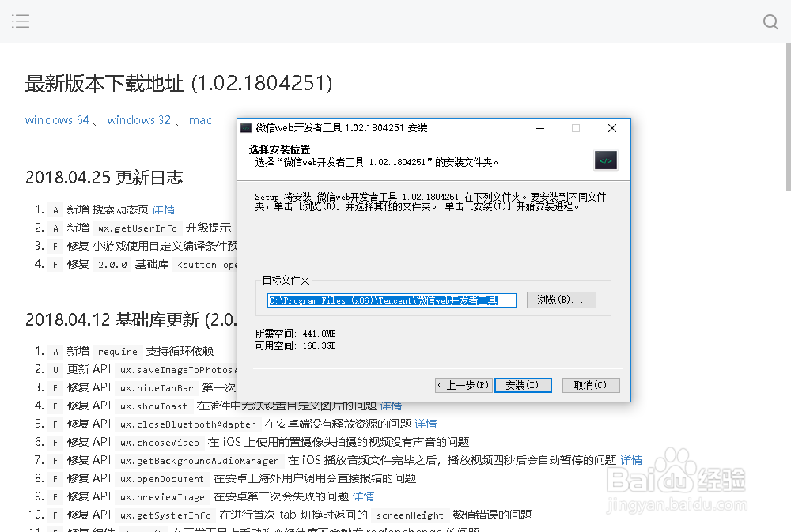Select the 目标文件夹 install path field

[x=392, y=300]
